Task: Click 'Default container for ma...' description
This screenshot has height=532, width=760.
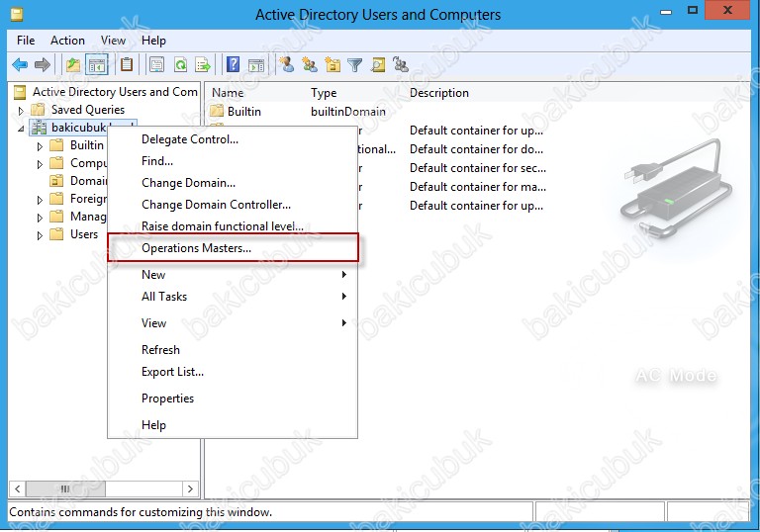Action: click(477, 187)
